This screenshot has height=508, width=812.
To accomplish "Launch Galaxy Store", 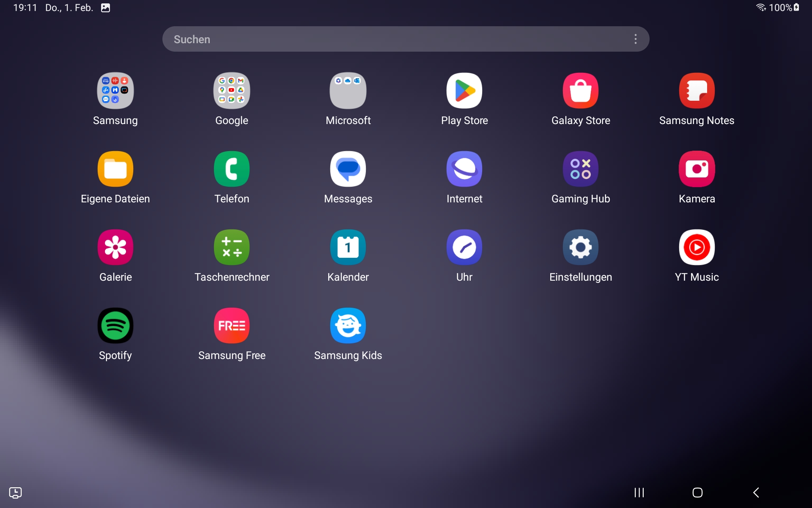I will (x=580, y=91).
